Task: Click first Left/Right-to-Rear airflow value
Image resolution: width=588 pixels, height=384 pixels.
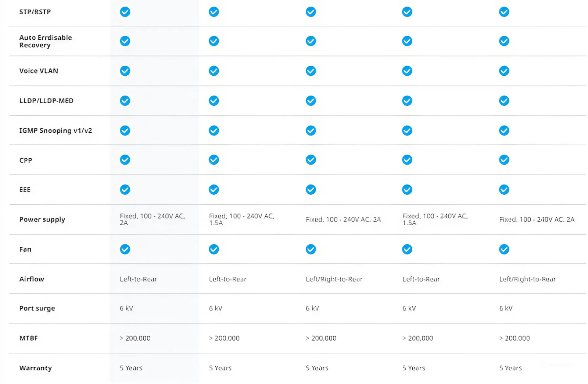Action: (x=334, y=279)
